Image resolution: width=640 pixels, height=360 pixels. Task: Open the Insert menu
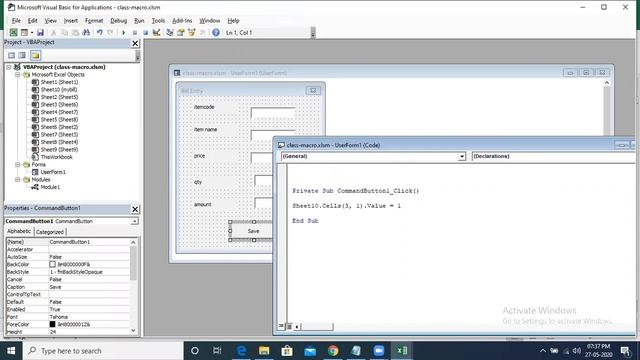(x=71, y=20)
